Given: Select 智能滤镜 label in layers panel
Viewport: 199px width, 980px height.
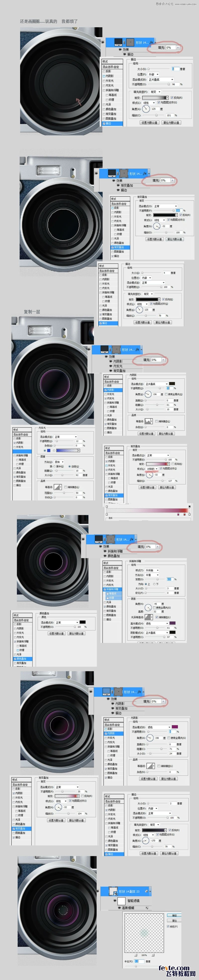Looking at the screenshot, I should (x=133, y=901).
